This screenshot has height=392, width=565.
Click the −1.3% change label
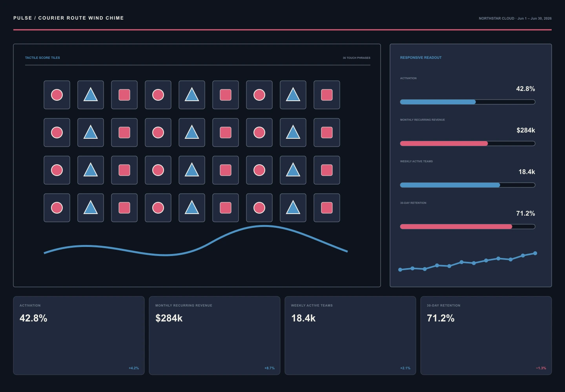click(x=541, y=368)
